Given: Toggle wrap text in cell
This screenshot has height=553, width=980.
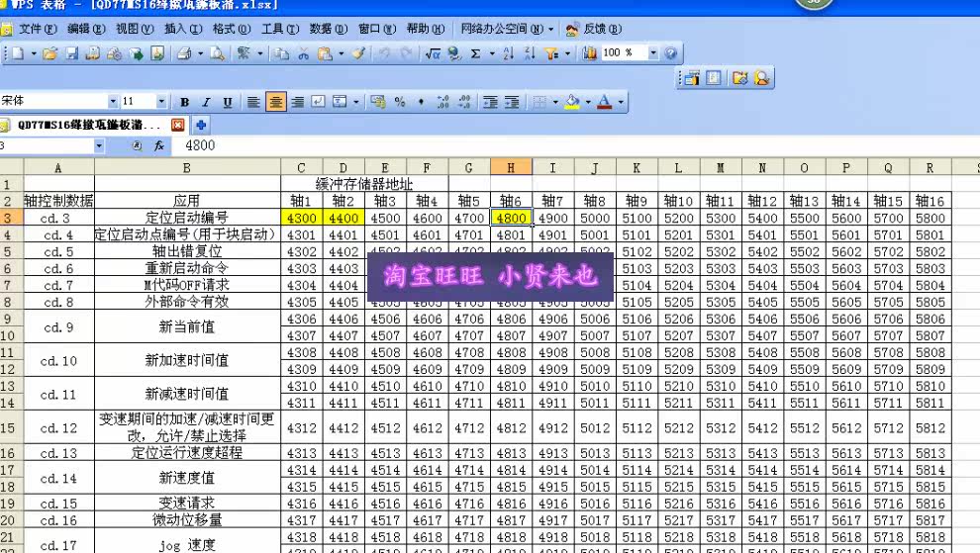Looking at the screenshot, I should [x=318, y=102].
